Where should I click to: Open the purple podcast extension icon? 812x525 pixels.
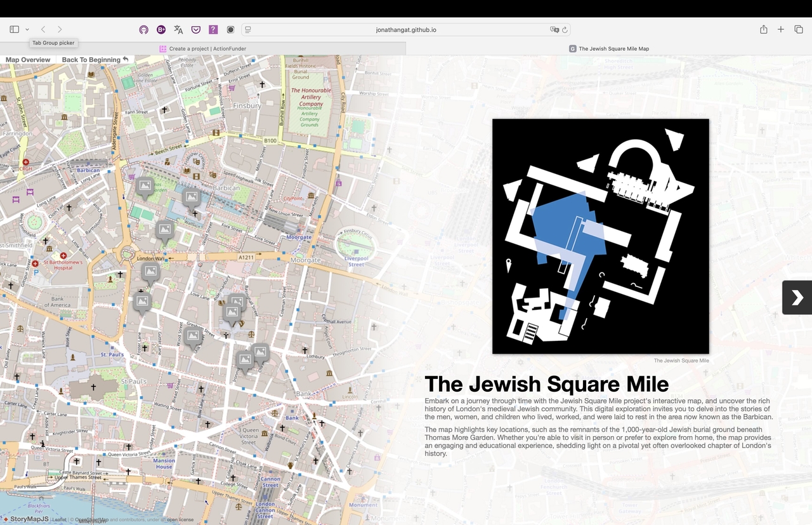[144, 29]
